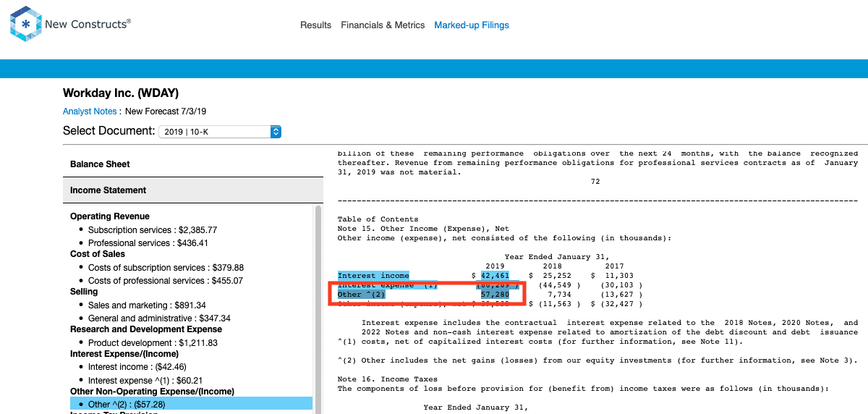The image size is (868, 414).
Task: Open Financials & Metrics nav item
Action: pos(383,25)
